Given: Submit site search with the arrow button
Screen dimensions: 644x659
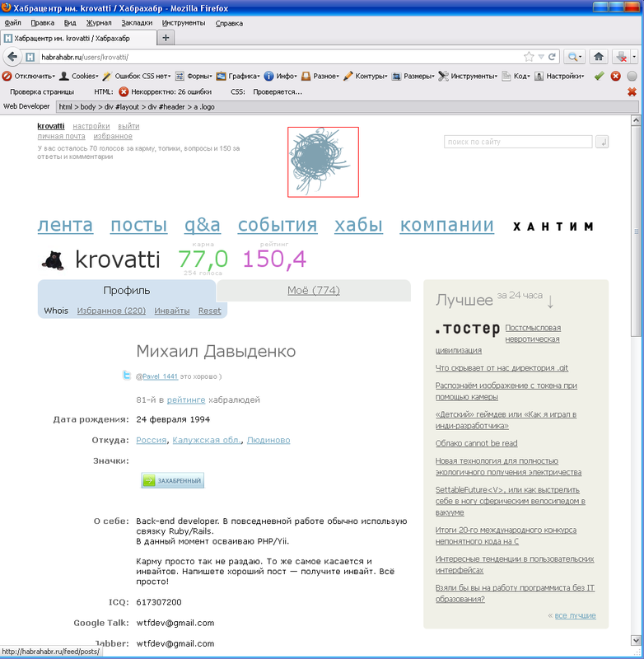Looking at the screenshot, I should pyautogui.click(x=602, y=142).
